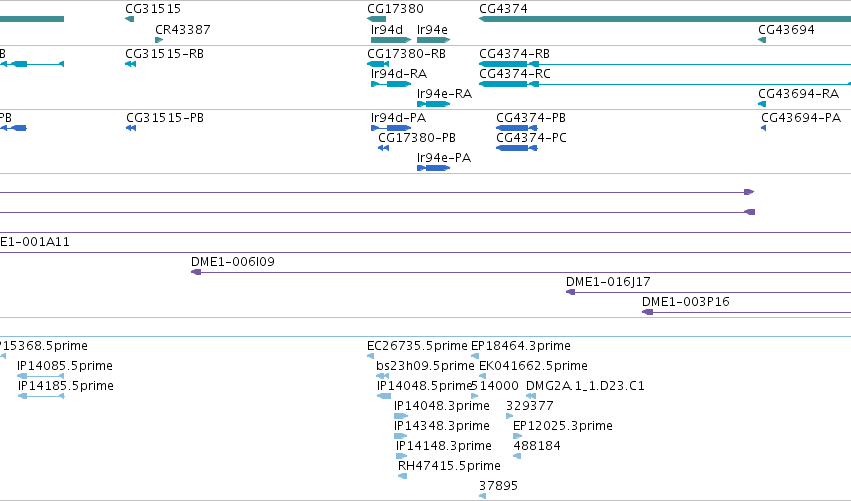851x501 pixels.
Task: Select the CG43694 gene label
Action: pos(786,30)
